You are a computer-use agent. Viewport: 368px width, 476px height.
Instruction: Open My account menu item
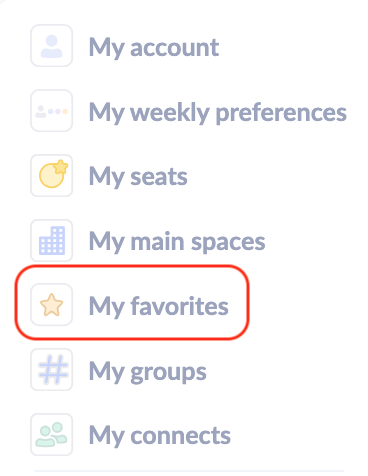(154, 48)
